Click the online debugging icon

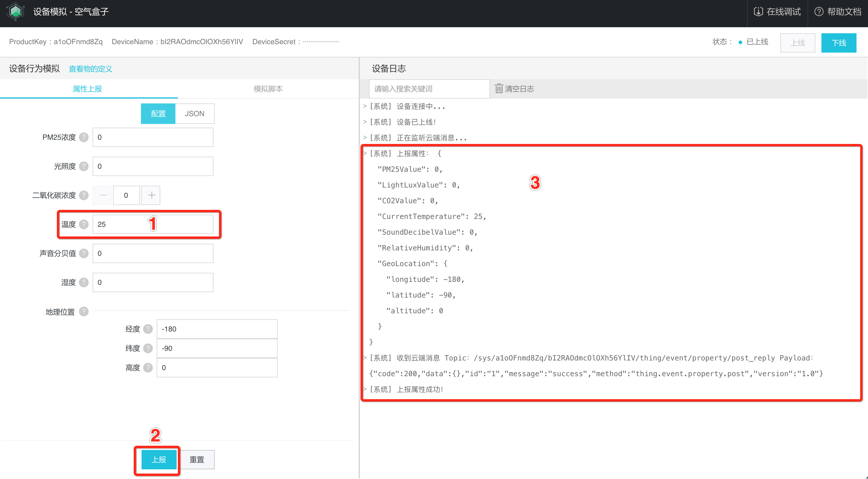pyautogui.click(x=758, y=12)
